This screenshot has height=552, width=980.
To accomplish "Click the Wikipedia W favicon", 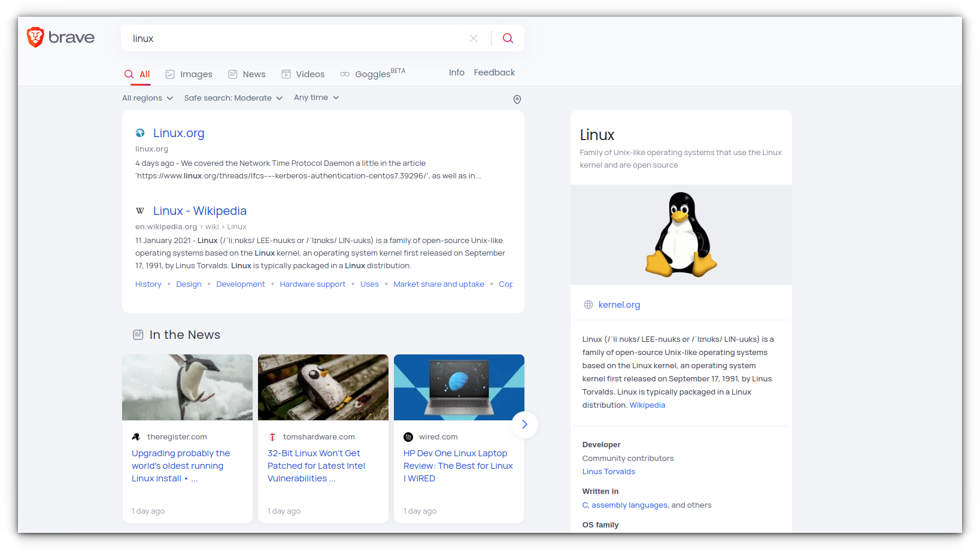I will pyautogui.click(x=139, y=210).
